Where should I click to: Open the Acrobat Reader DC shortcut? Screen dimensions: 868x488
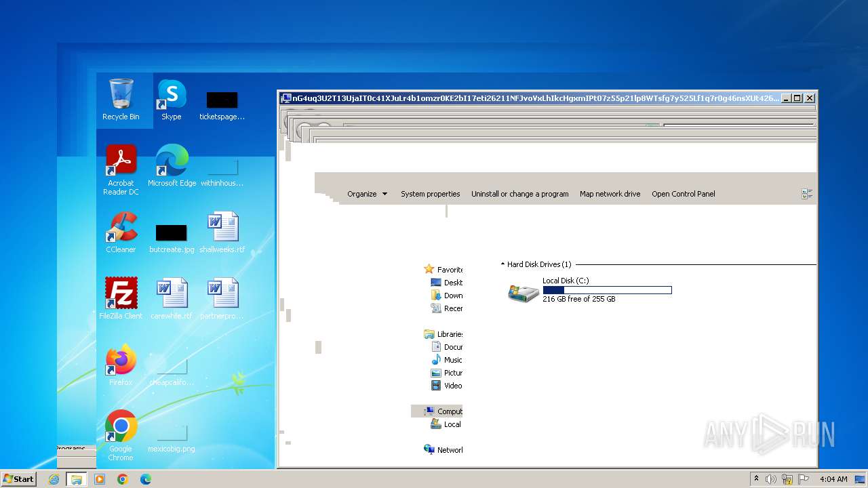[121, 169]
